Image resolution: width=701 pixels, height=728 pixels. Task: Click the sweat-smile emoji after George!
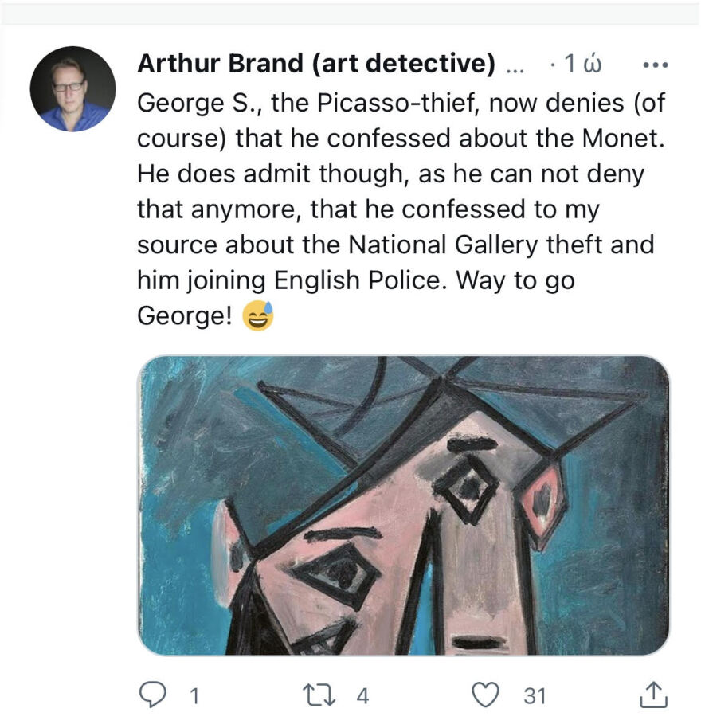(257, 316)
